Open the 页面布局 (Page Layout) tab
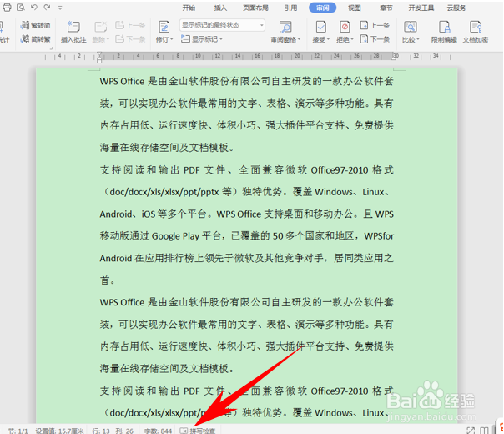The height and width of the screenshot is (434, 504). 255,8
